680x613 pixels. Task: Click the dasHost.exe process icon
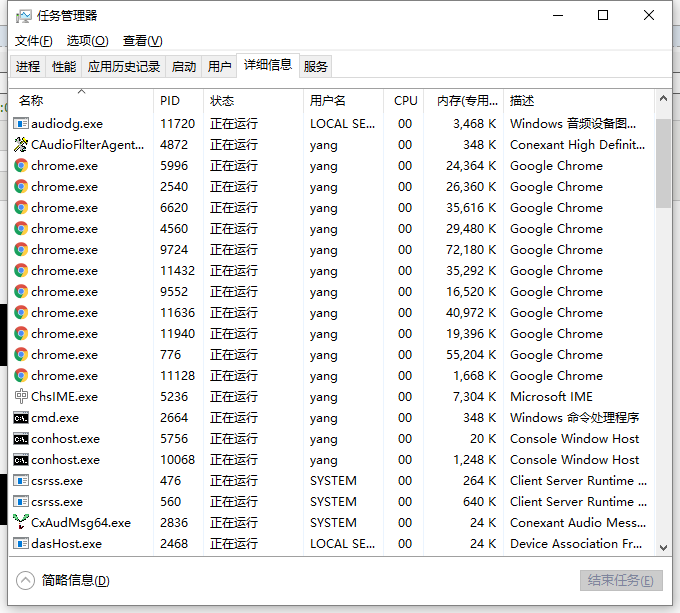pyautogui.click(x=21, y=544)
